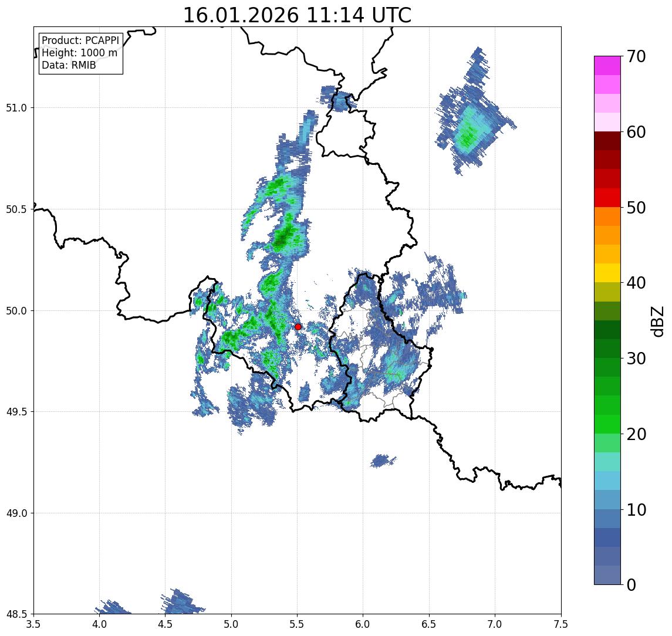The height and width of the screenshot is (636, 672).
Task: Click the bright green swatch just above 20
Action: (x=607, y=424)
